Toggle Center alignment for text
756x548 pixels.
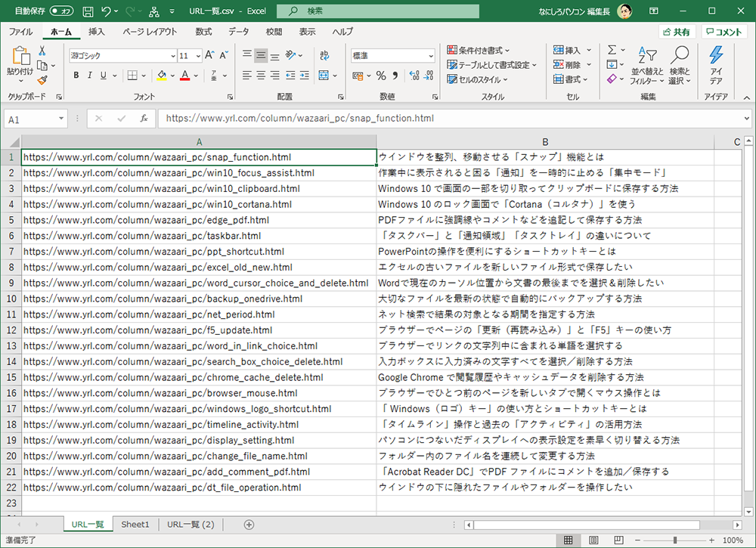(x=261, y=75)
